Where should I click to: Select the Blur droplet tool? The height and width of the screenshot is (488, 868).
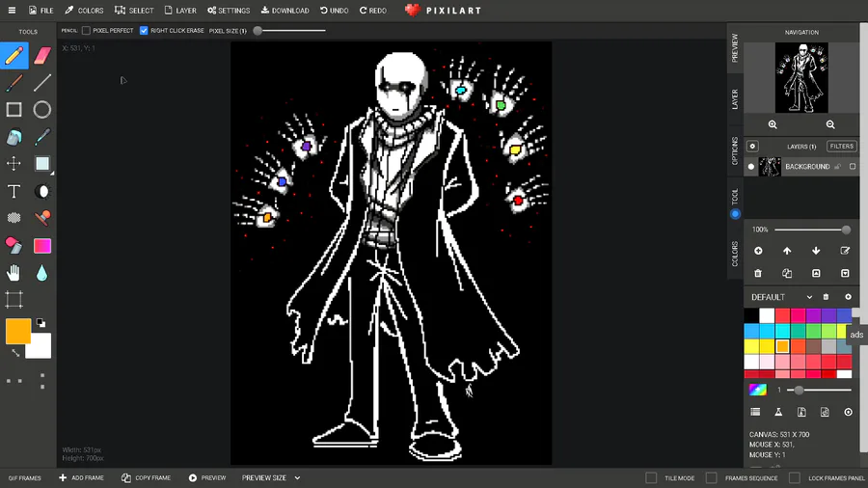pyautogui.click(x=42, y=272)
